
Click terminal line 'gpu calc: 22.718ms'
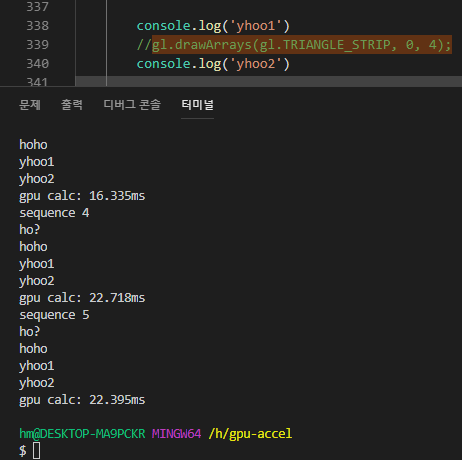point(82,298)
